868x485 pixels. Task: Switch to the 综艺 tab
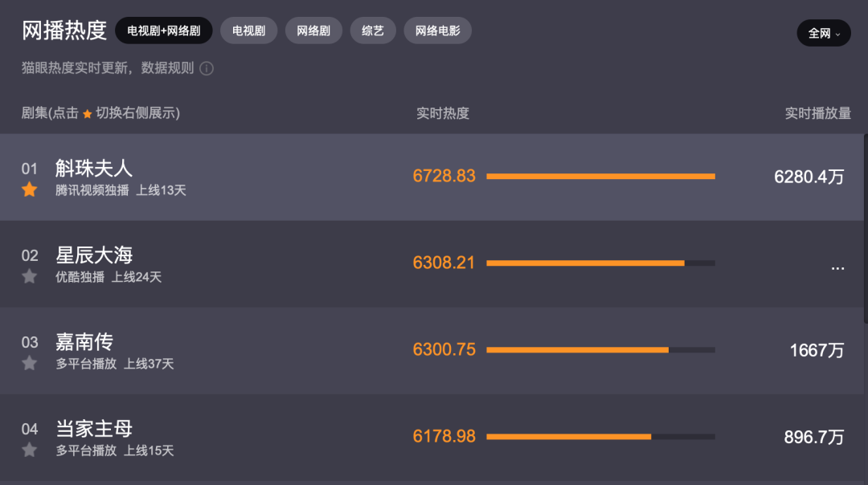point(373,31)
